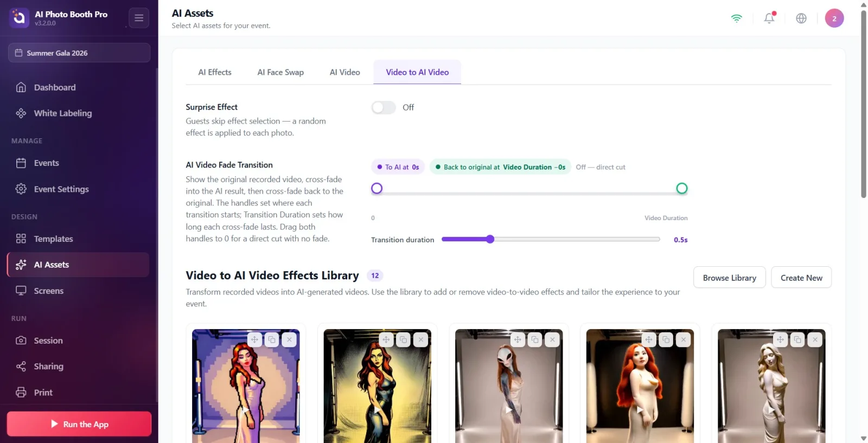This screenshot has height=443, width=868.
Task: Duplicate the pixel-art effect card
Action: pyautogui.click(x=272, y=339)
